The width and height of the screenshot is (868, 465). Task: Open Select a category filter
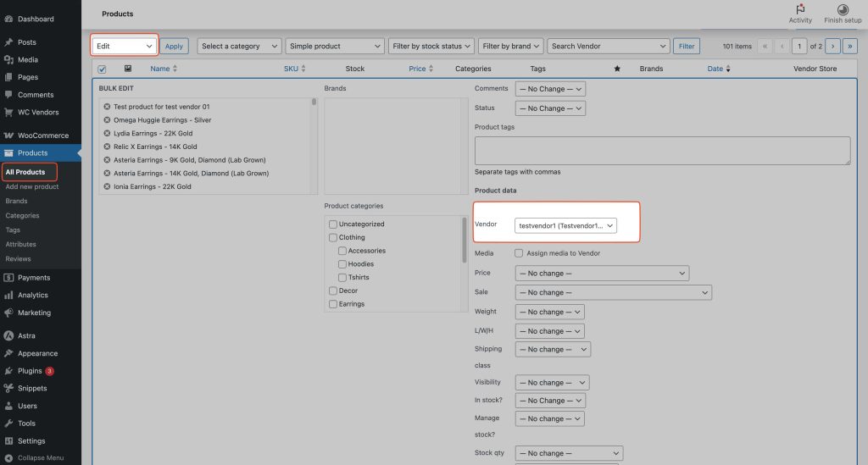click(x=239, y=46)
